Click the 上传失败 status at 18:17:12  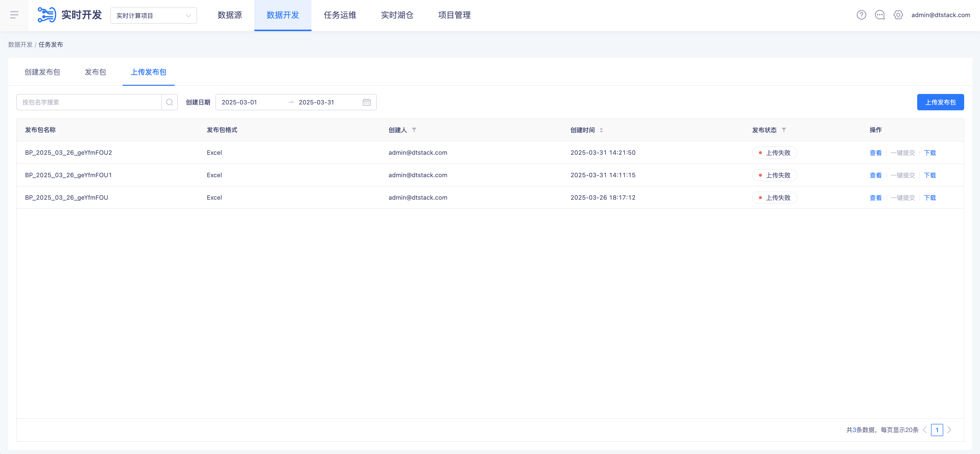click(774, 197)
